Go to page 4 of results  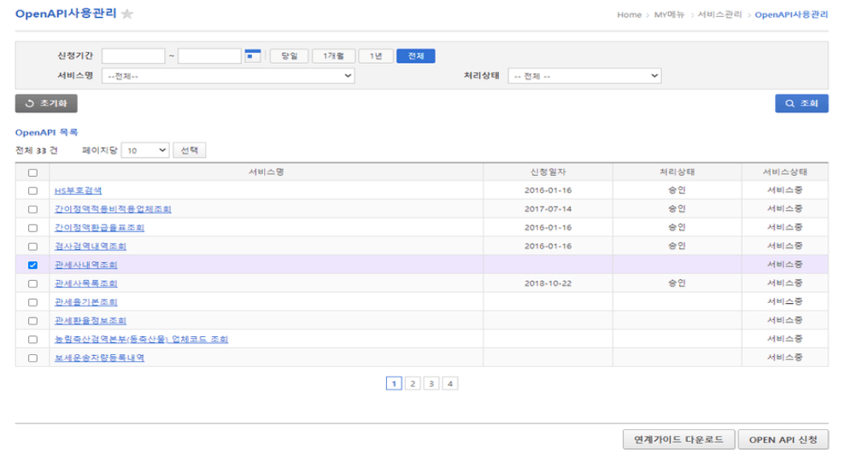pyautogui.click(x=450, y=384)
